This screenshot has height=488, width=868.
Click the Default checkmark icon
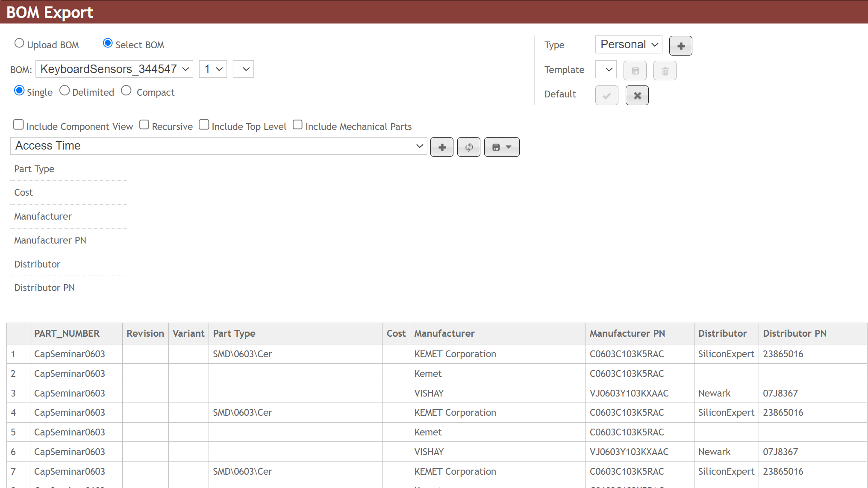pyautogui.click(x=606, y=96)
